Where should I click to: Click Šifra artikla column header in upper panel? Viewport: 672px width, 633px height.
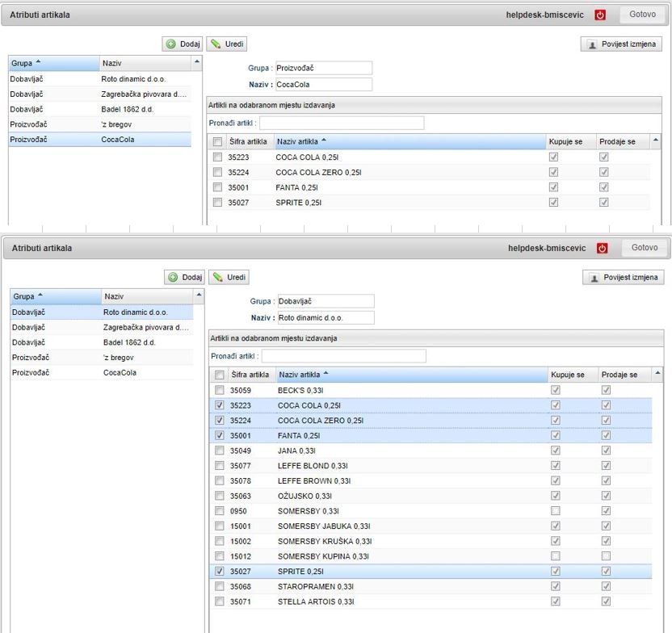point(248,142)
